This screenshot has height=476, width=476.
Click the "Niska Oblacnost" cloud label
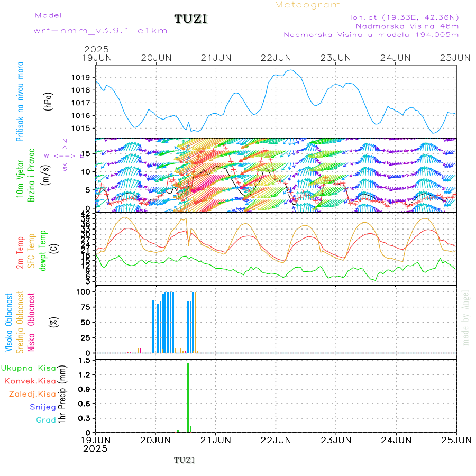(31, 323)
